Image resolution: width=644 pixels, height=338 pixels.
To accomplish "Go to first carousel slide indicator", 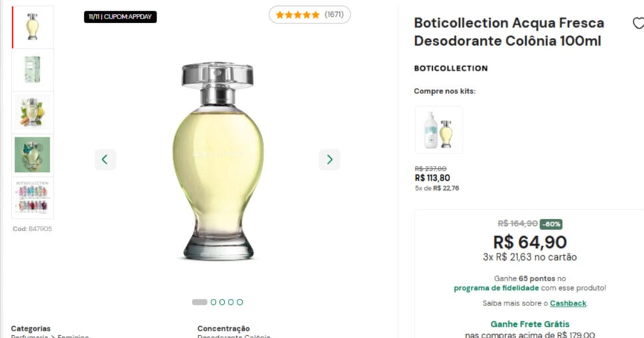I will (199, 302).
